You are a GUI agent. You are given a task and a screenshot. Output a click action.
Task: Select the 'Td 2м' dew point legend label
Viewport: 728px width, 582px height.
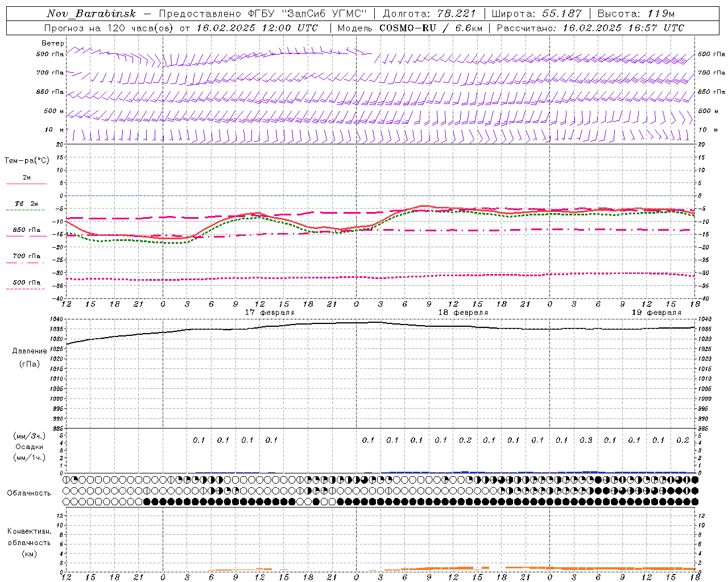click(27, 203)
